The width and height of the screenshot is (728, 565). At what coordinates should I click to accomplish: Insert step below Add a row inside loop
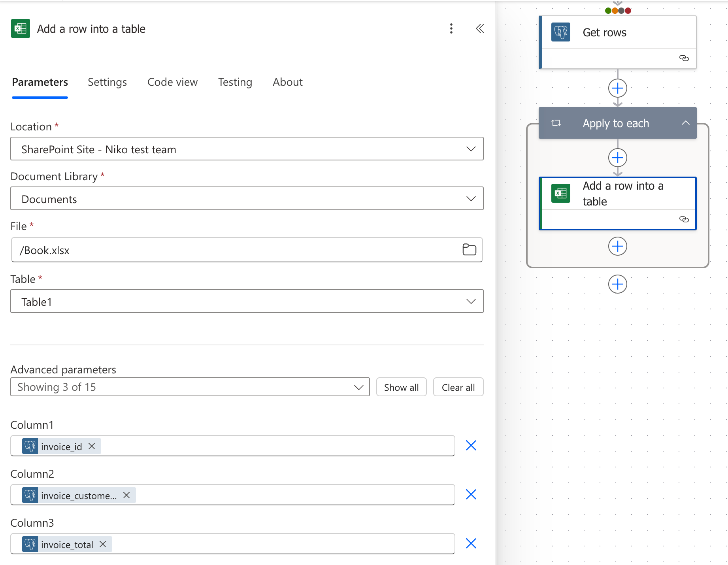coord(618,246)
